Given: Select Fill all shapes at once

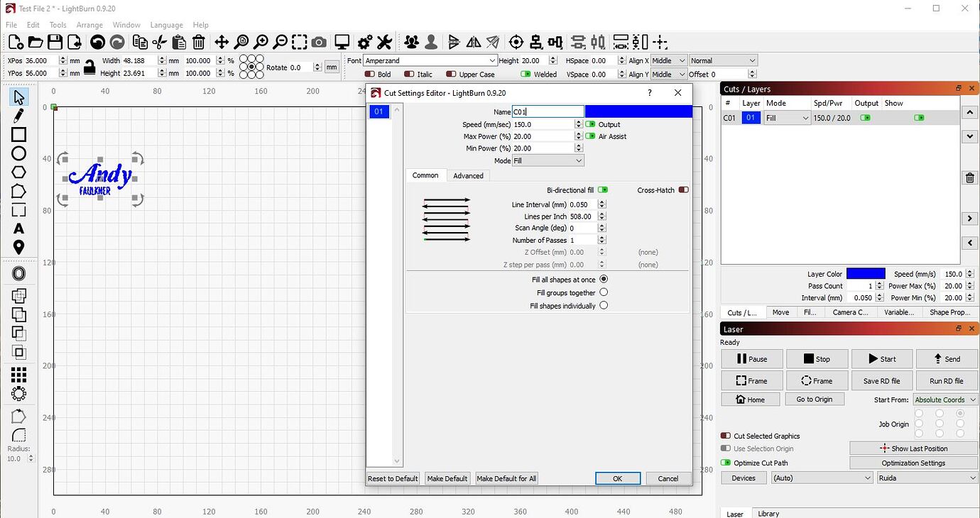Looking at the screenshot, I should (x=604, y=280).
